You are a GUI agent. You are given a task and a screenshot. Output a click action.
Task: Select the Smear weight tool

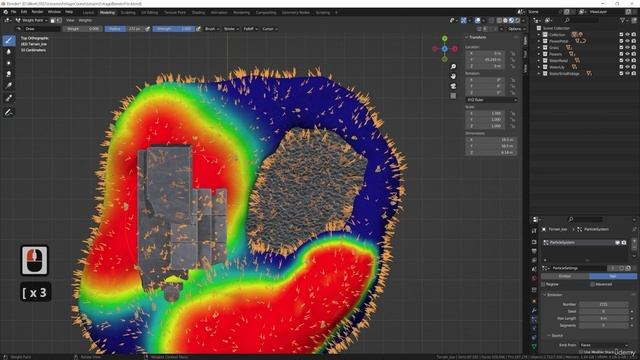(x=9, y=74)
